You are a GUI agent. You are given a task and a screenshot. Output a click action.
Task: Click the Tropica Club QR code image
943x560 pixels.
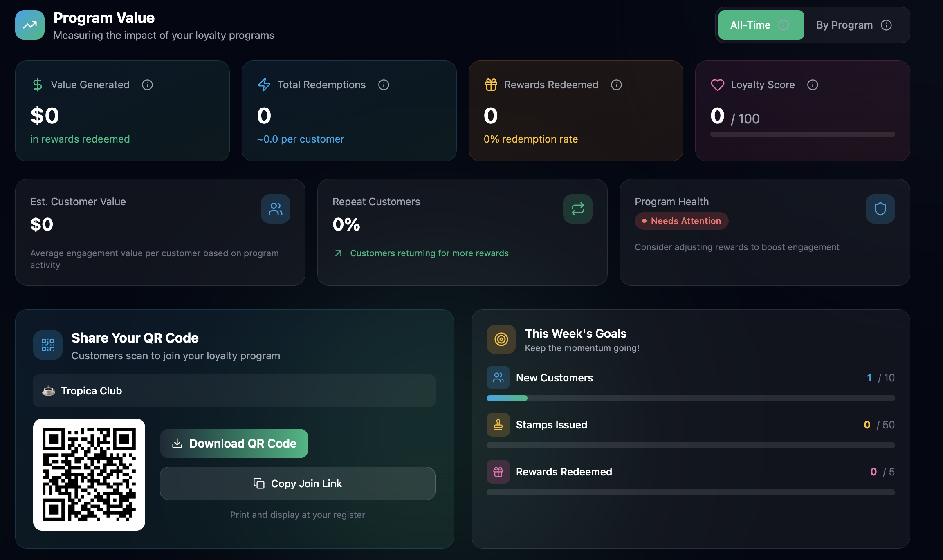click(89, 474)
